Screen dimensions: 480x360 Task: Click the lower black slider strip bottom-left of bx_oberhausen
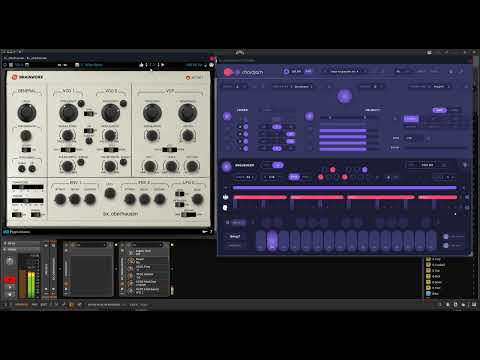(x=28, y=201)
